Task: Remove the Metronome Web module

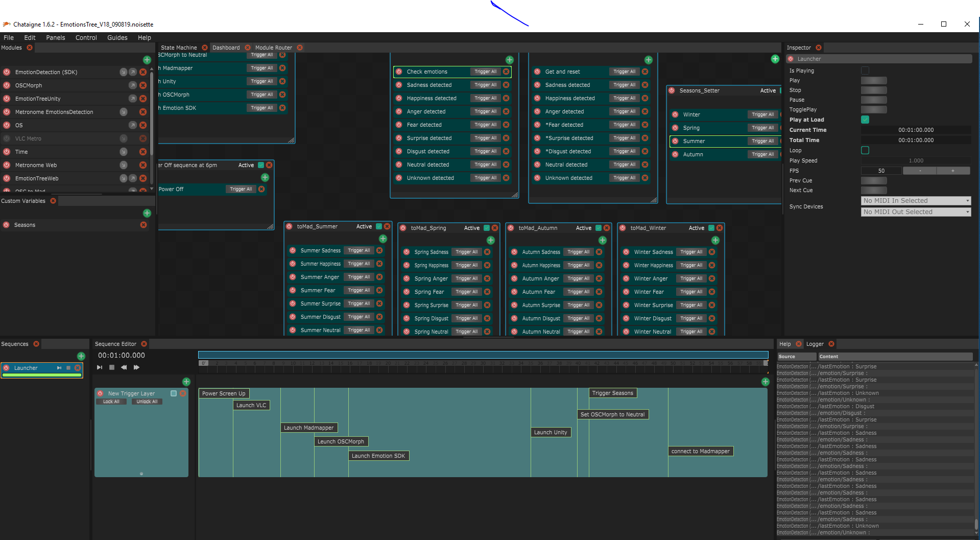Action: click(x=143, y=165)
